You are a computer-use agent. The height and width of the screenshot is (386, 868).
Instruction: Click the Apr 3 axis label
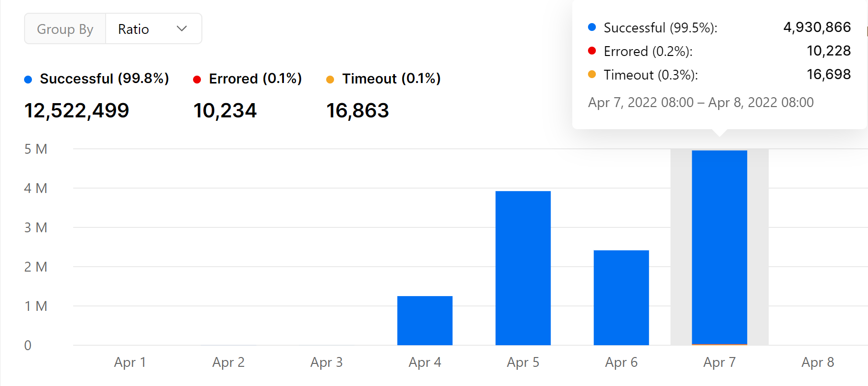coord(327,362)
